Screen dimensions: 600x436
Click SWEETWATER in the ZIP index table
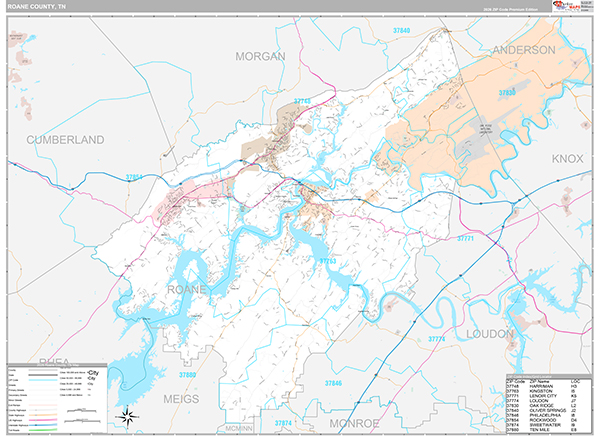coord(545,425)
